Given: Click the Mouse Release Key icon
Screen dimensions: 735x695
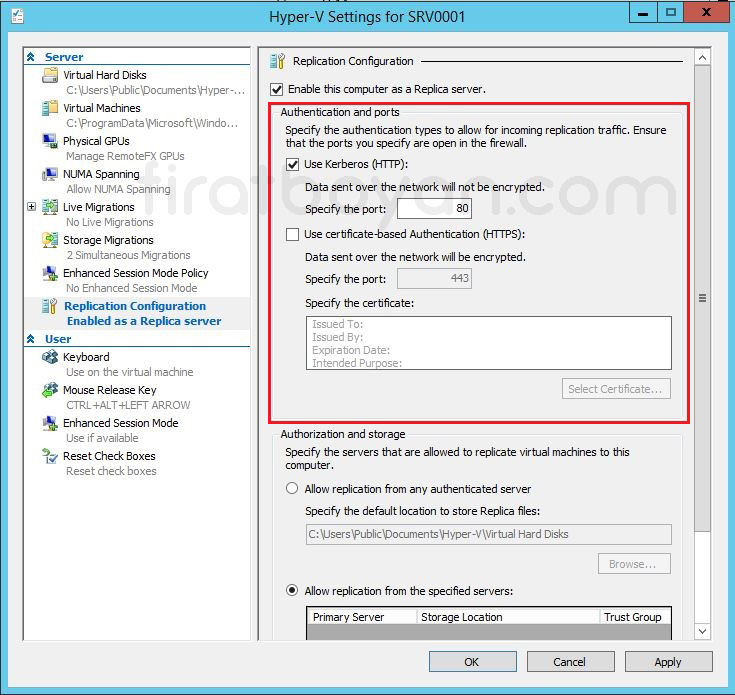Looking at the screenshot, I should point(50,390).
